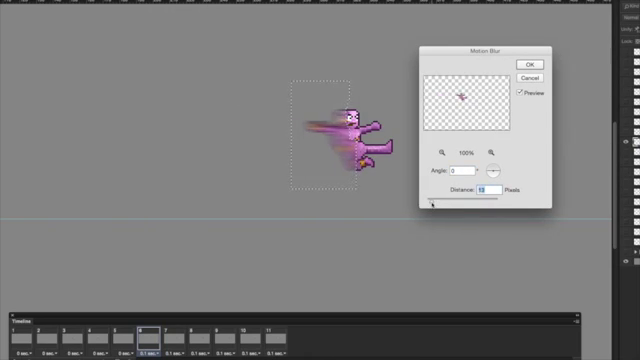Click the layer Kind search filter icon
Image resolution: width=640 pixels, height=360 pixels.
point(627,7)
